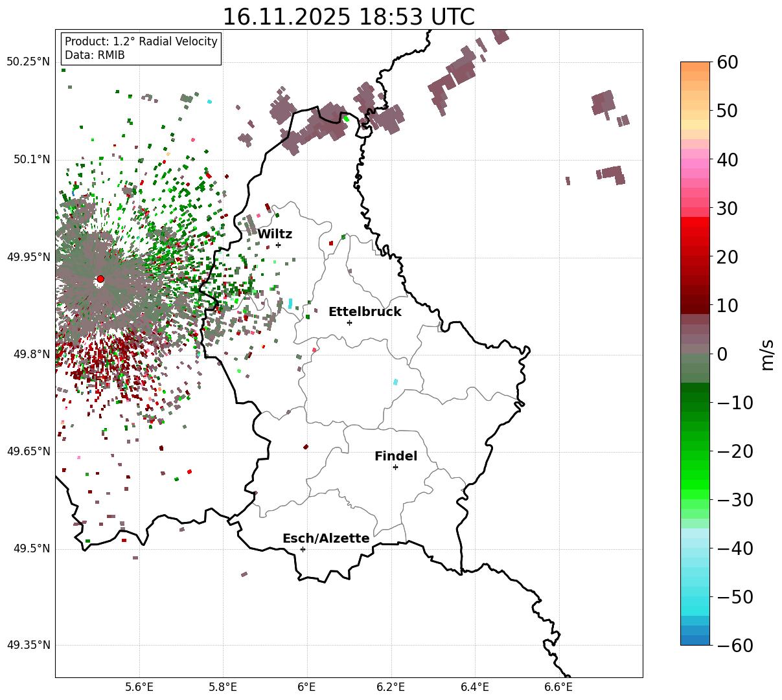This screenshot has width=782, height=700.
Task: Click the 49.95°N latitude tick label
Action: 29,257
